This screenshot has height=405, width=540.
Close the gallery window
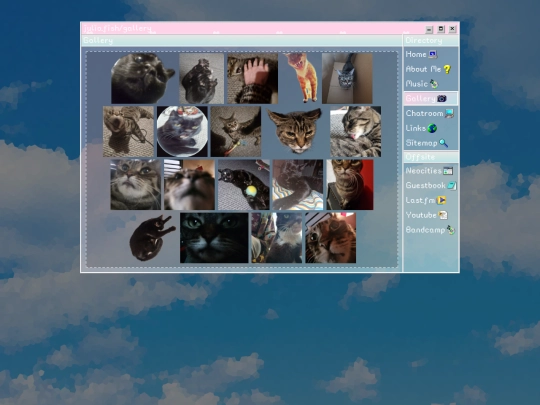pos(453,29)
